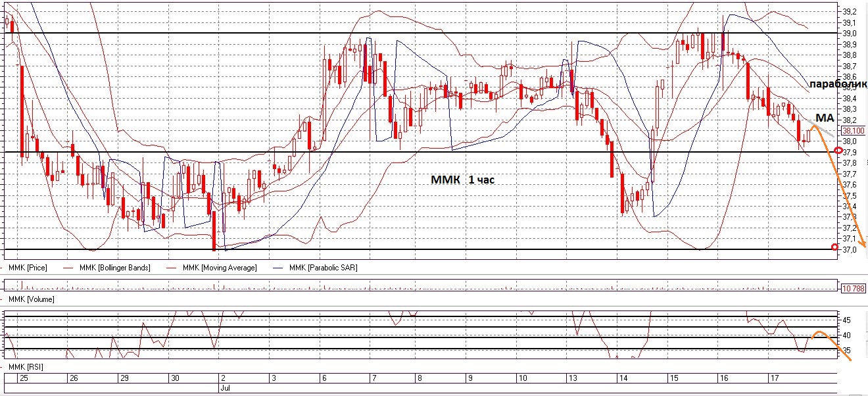Click date 3 on the time axis
This screenshot has height=396, width=868.
[x=273, y=378]
